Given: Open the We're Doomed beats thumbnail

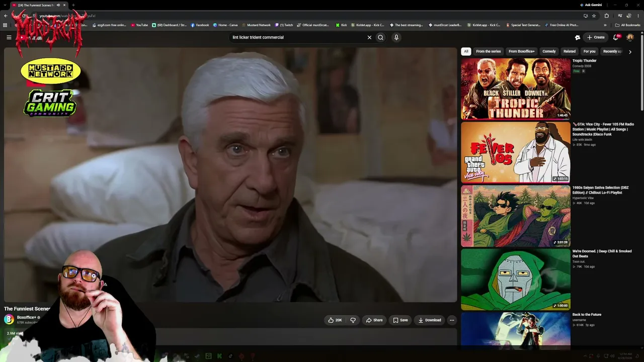Looking at the screenshot, I should point(516,280).
